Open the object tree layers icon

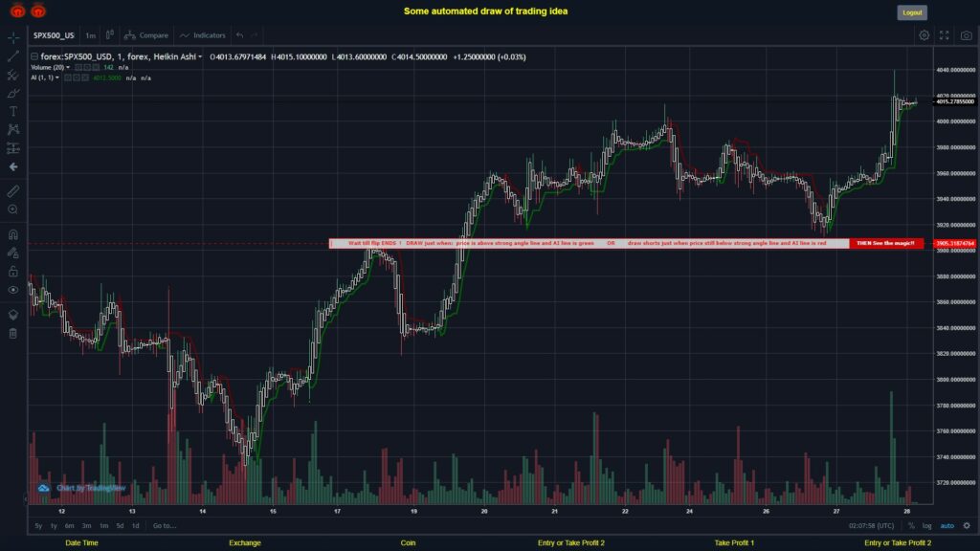(x=13, y=315)
